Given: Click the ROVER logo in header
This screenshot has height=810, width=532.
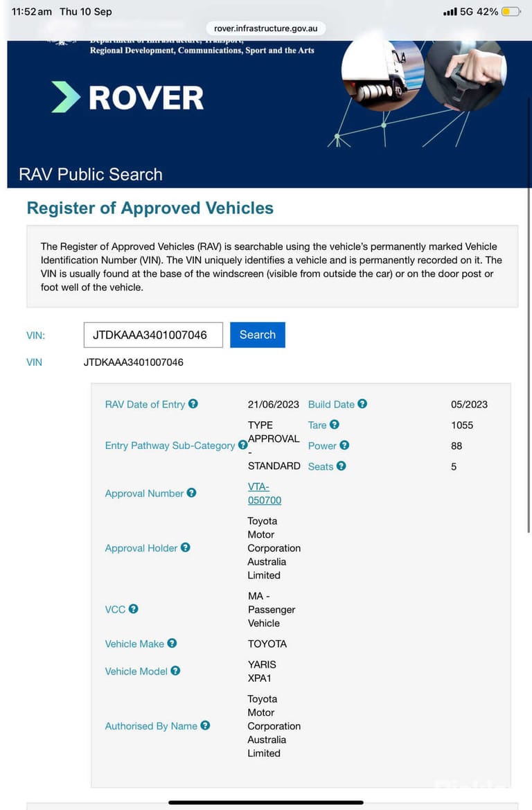Looking at the screenshot, I should tap(127, 97).
